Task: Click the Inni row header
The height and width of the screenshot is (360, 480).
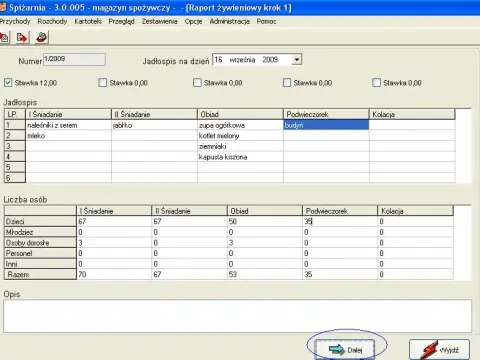Action: (x=40, y=264)
